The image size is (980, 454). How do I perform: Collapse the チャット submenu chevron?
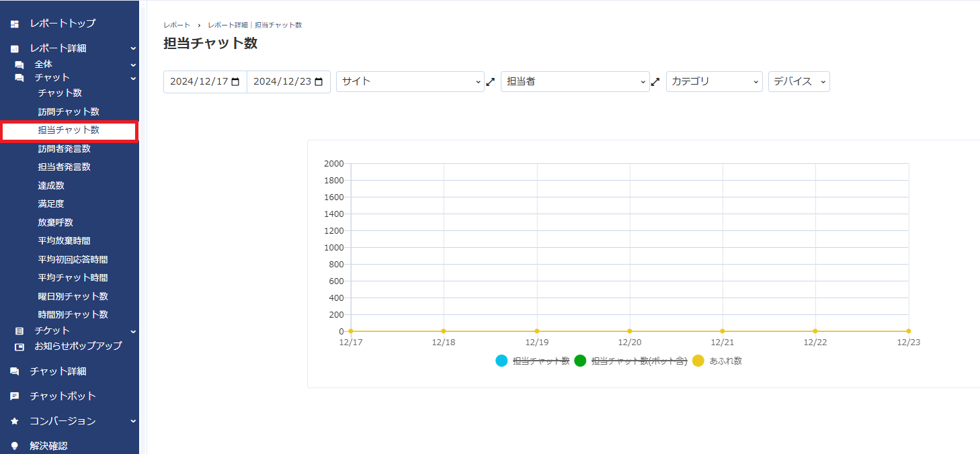point(133,79)
